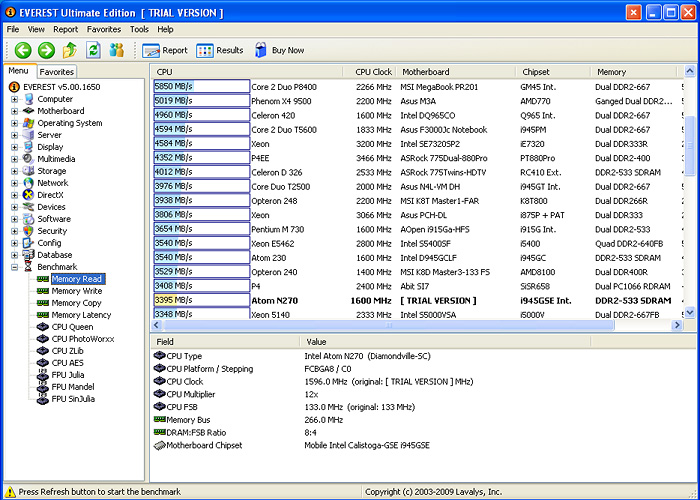Image resolution: width=700 pixels, height=500 pixels.
Task: Open the Report menu
Action: [66, 29]
